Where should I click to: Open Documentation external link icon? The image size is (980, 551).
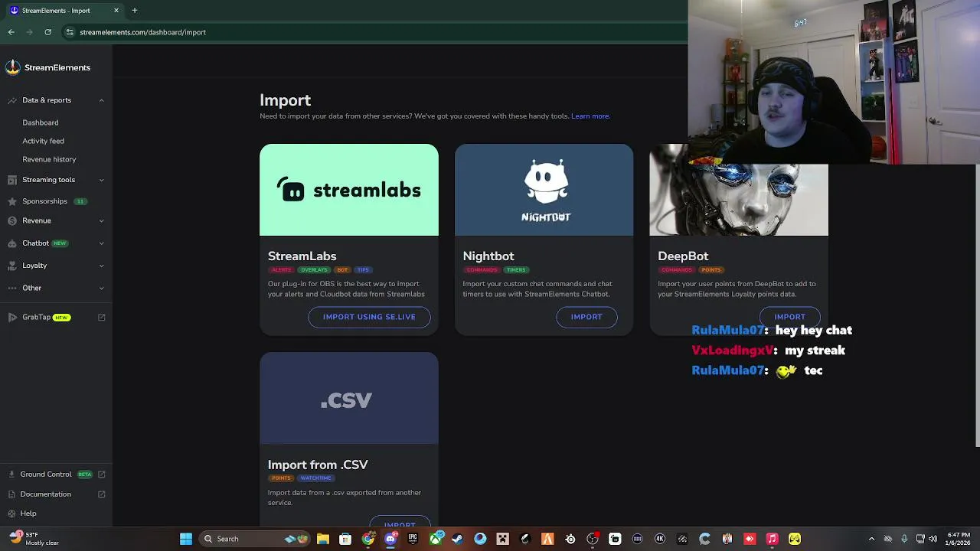[x=101, y=494]
